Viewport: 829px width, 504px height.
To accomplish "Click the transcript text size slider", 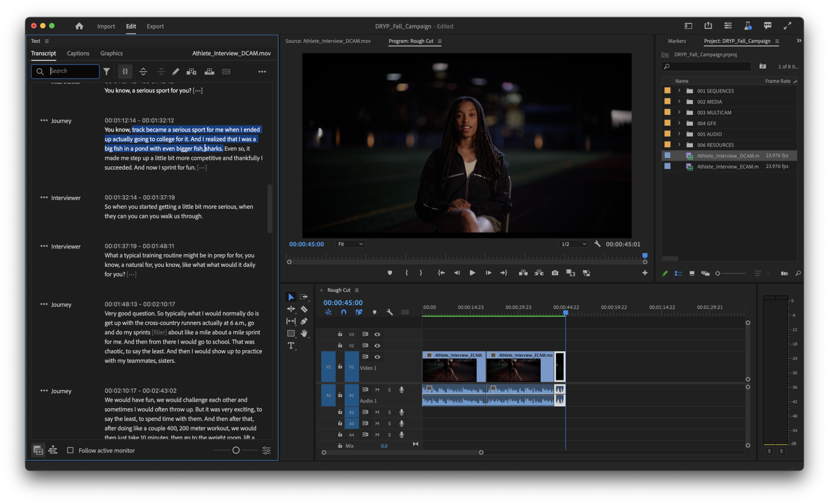I will pos(236,450).
